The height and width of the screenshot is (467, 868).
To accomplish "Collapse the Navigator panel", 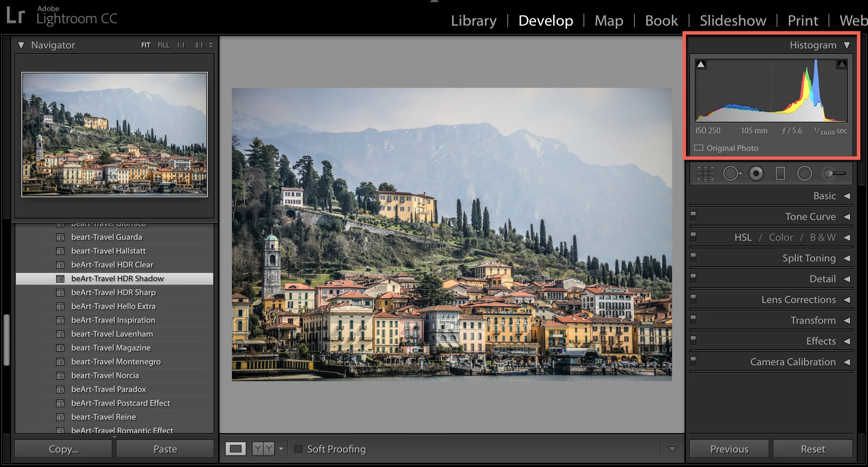I will point(21,45).
